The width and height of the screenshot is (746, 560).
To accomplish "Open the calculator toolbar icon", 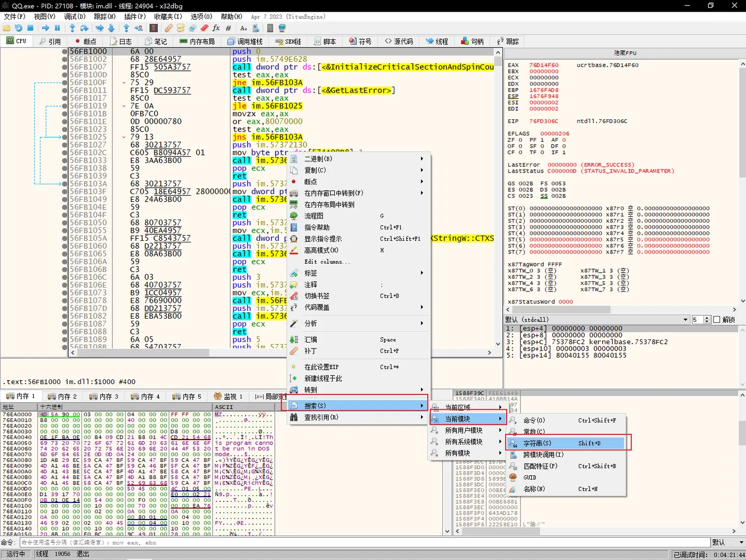I will (270, 28).
